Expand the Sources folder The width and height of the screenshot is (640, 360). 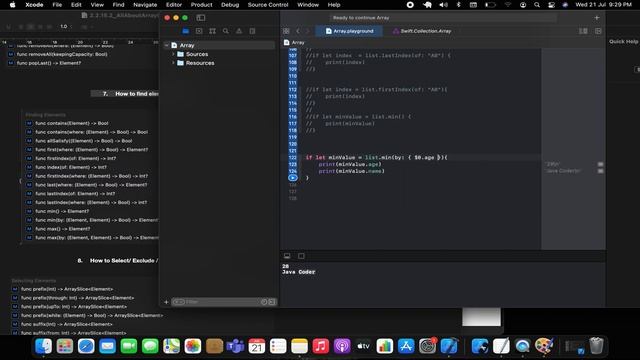(x=173, y=54)
